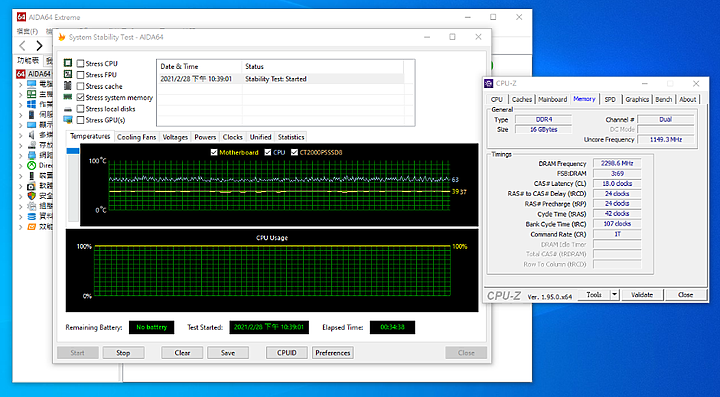Expand the operating system node in tree
This screenshot has width=720, height=397.
(20, 105)
